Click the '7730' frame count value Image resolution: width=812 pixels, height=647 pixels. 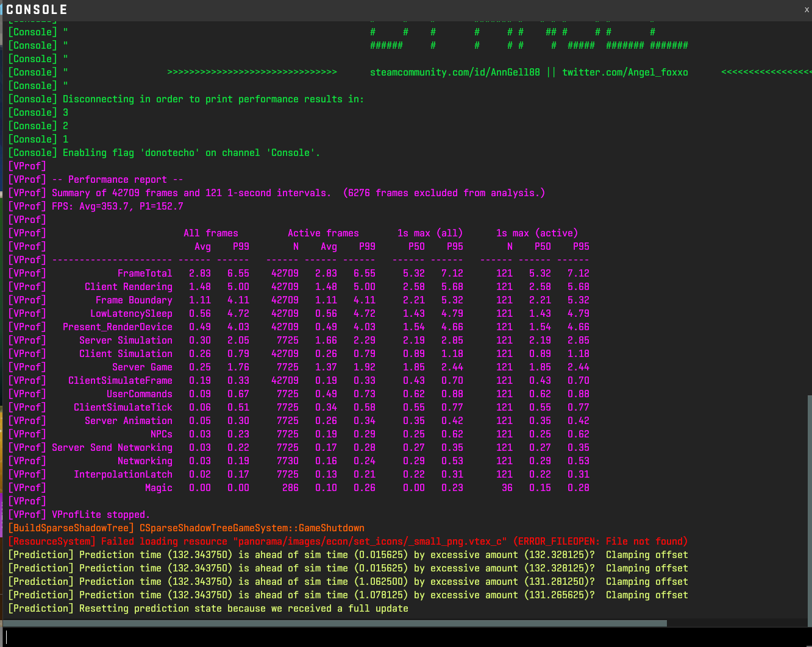(x=288, y=461)
